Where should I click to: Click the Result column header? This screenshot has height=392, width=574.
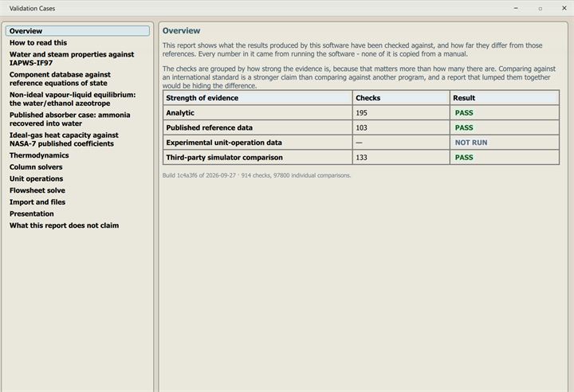tap(505, 98)
